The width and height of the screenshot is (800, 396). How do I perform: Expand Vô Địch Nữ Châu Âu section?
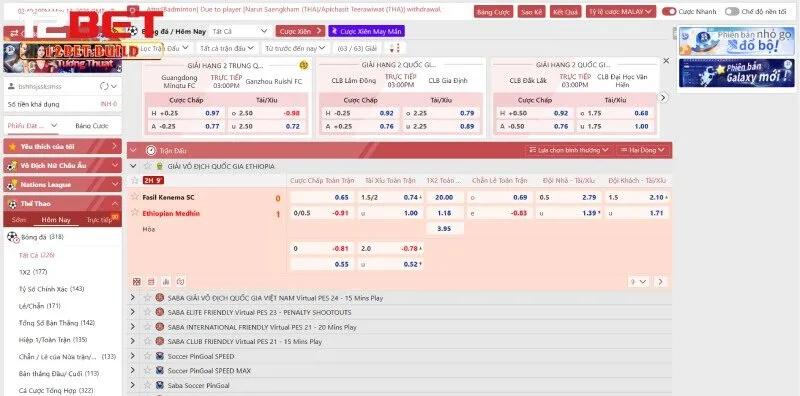62,165
